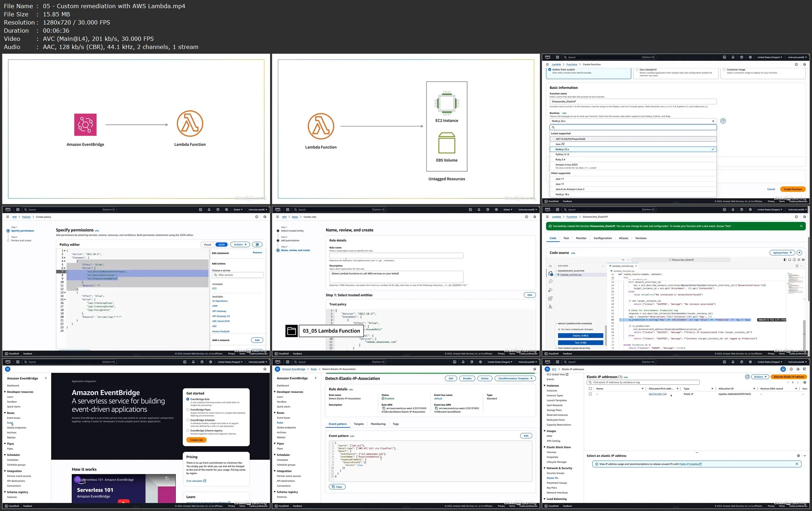Image resolution: width=812 pixels, height=511 pixels.
Task: Open Explorer icon in Lambda code editor sidebar
Action: pyautogui.click(x=550, y=273)
